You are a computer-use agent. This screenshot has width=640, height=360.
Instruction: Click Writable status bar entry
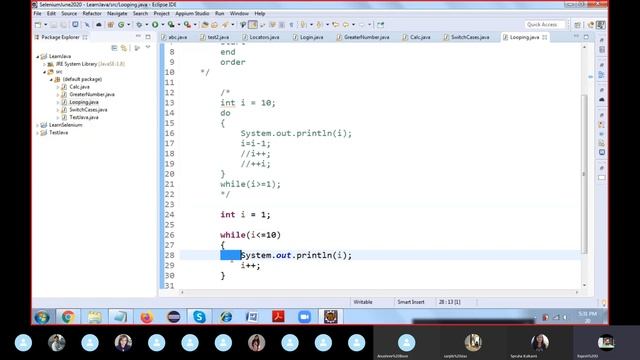click(363, 302)
